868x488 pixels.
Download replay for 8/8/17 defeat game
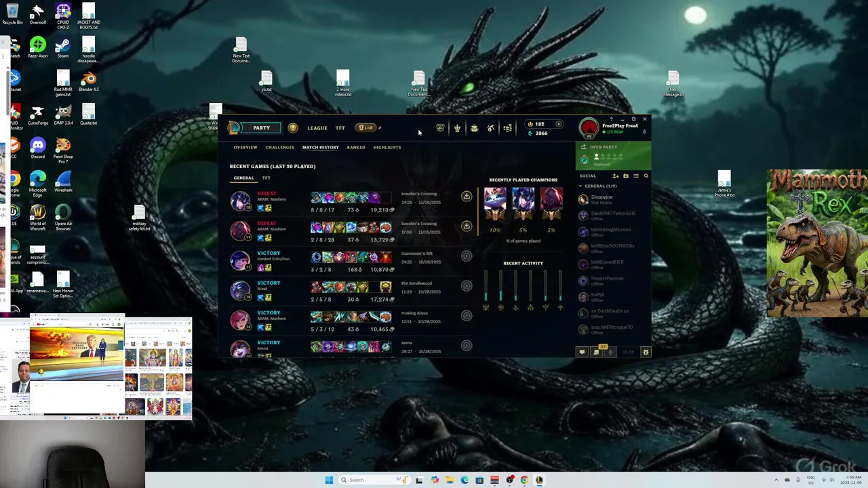[x=467, y=197]
